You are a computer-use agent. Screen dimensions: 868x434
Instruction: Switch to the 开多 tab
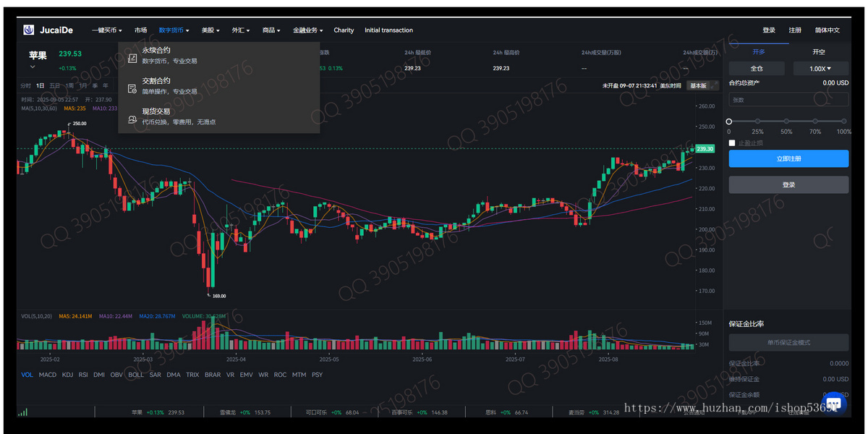758,52
